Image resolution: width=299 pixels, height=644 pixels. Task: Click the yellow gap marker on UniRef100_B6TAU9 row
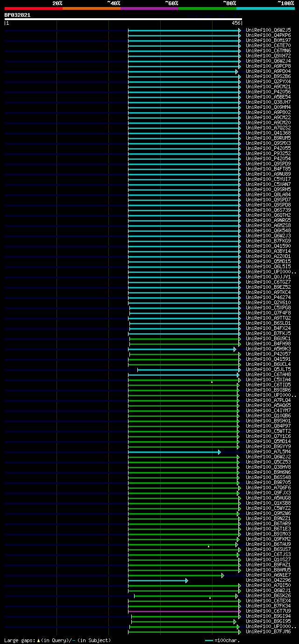click(x=208, y=546)
